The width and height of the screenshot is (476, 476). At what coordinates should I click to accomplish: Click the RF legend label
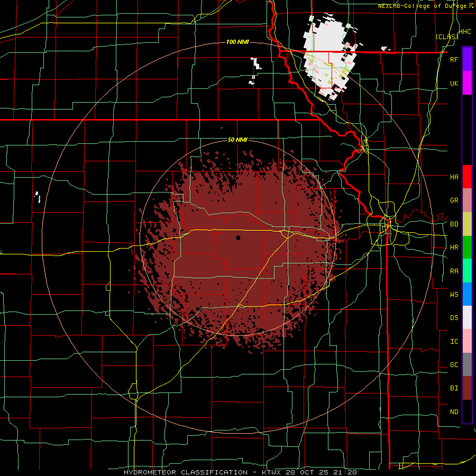click(x=454, y=59)
